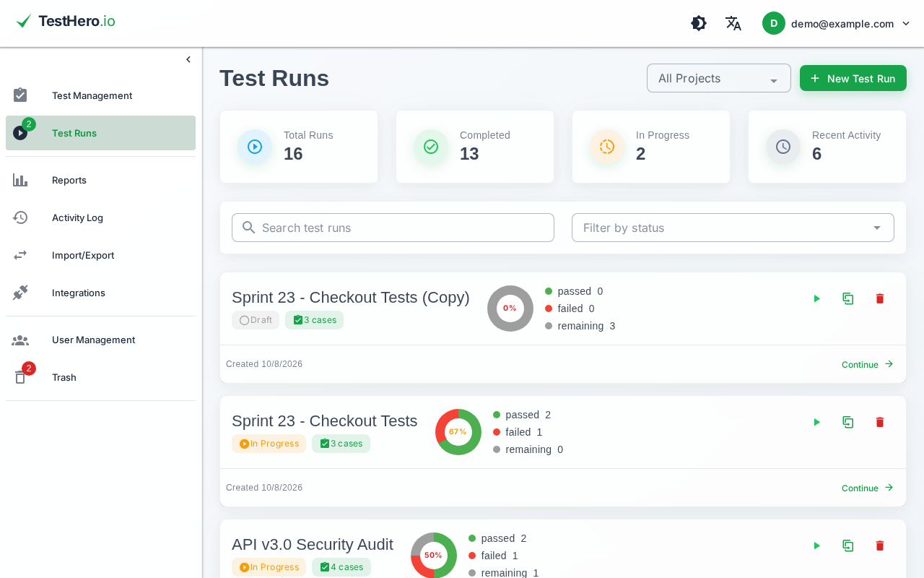Open Reports from the sidebar
The image size is (924, 578).
pos(100,180)
